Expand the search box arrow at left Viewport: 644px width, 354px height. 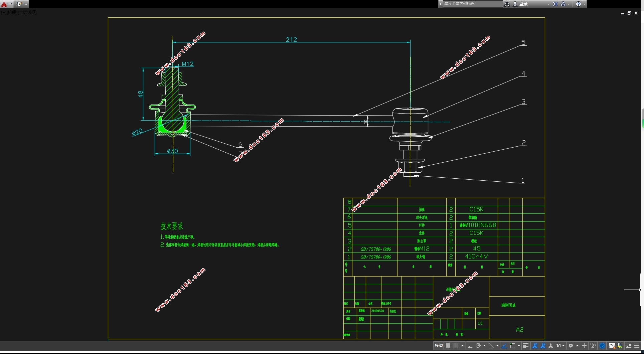441,4
